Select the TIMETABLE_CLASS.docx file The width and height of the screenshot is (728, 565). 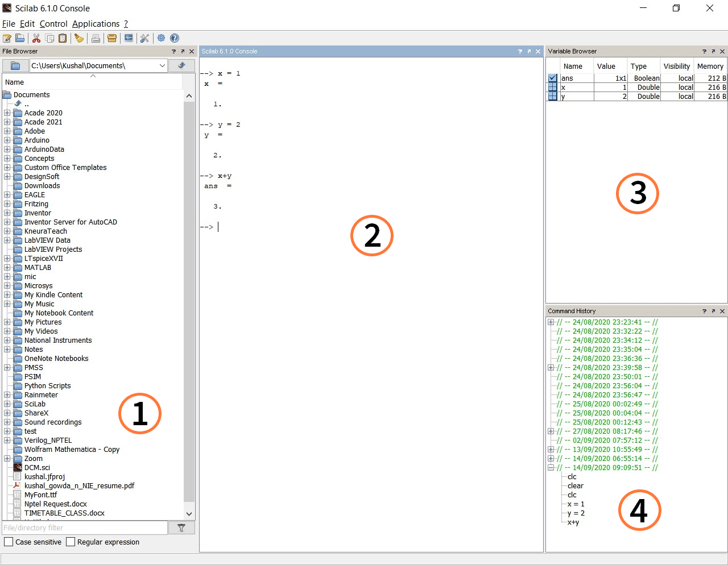(x=64, y=513)
